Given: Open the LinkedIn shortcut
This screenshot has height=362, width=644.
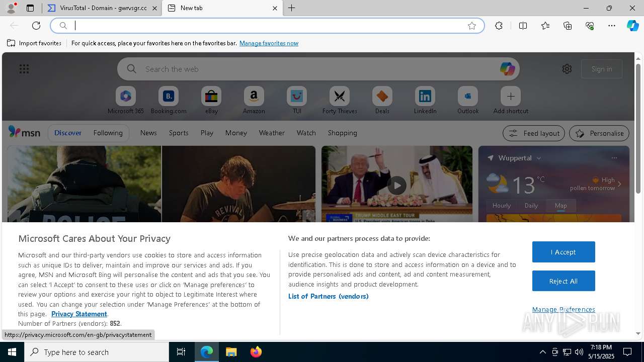Looking at the screenshot, I should coord(425,101).
